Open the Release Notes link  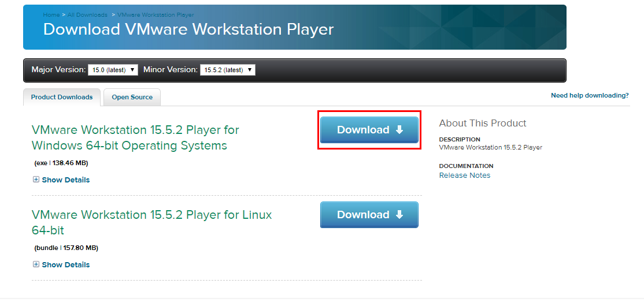click(x=465, y=175)
